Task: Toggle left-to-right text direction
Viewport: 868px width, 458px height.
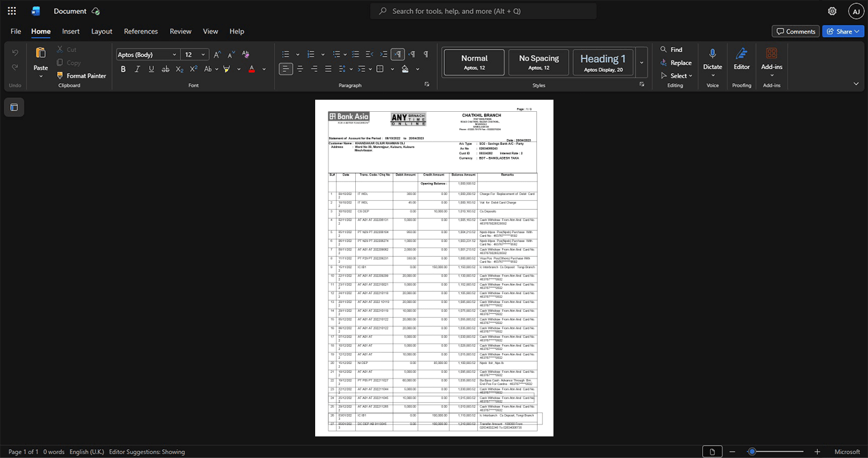Action: 398,55
